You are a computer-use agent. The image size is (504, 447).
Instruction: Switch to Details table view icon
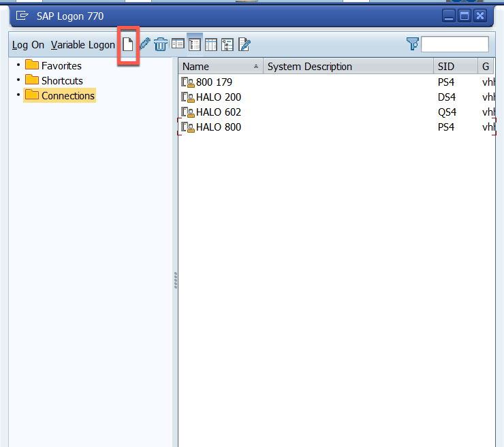tap(211, 45)
